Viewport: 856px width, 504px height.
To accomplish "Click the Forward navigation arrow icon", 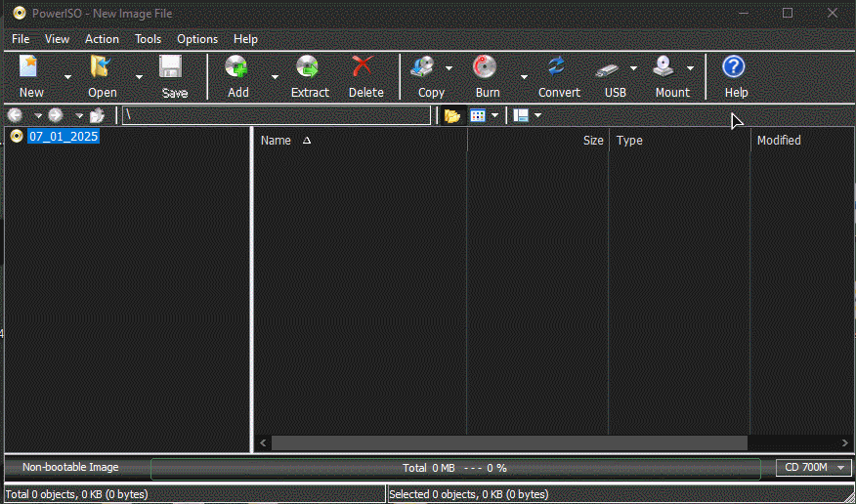I will [x=56, y=115].
